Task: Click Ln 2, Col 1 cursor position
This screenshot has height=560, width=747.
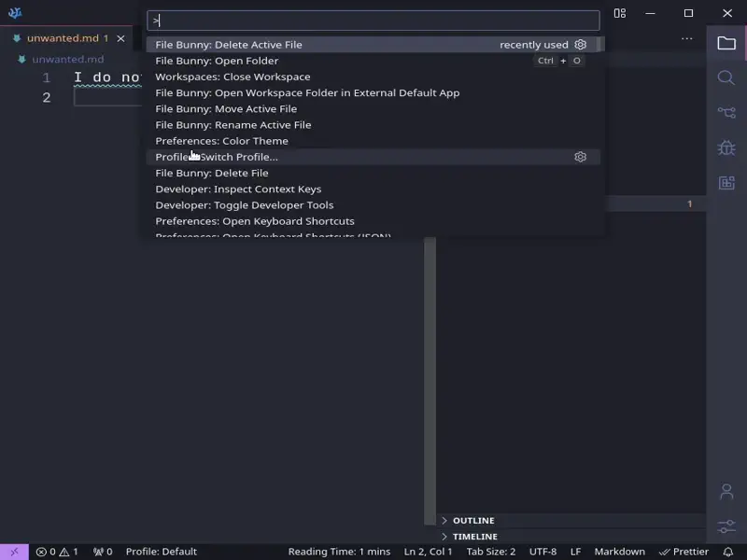Action: 428,552
